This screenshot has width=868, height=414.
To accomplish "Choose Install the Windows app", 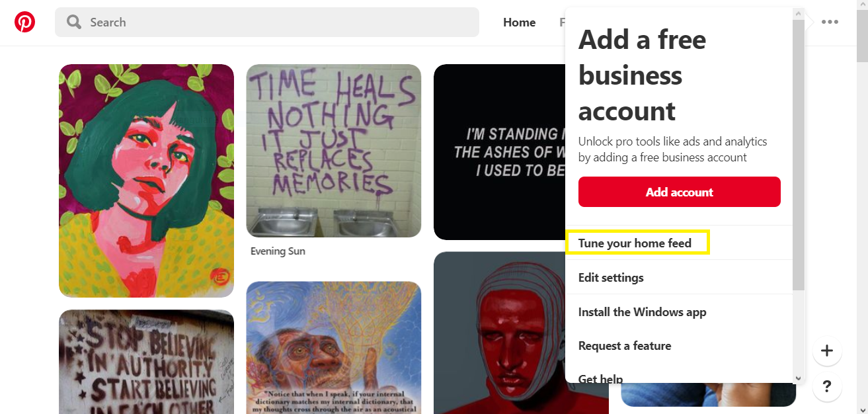I will tap(679, 311).
